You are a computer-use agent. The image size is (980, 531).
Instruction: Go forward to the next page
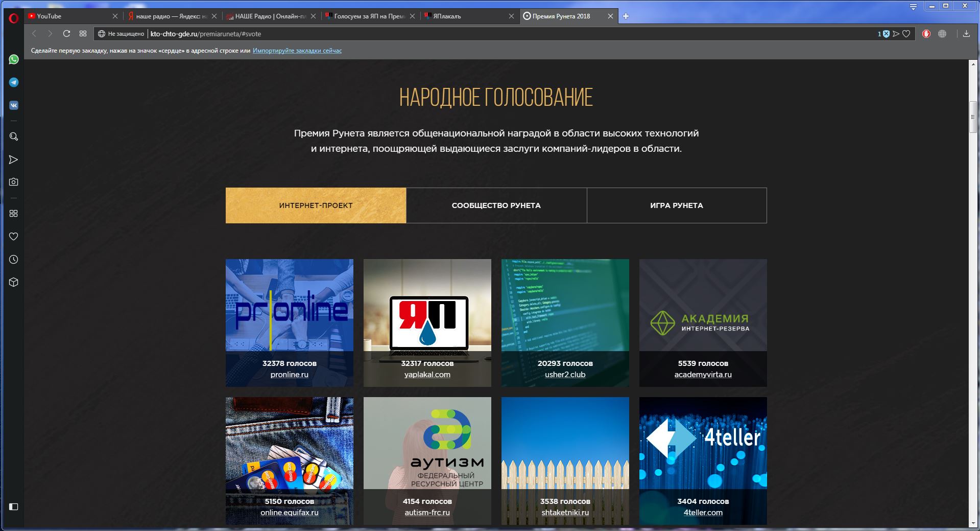pos(50,34)
